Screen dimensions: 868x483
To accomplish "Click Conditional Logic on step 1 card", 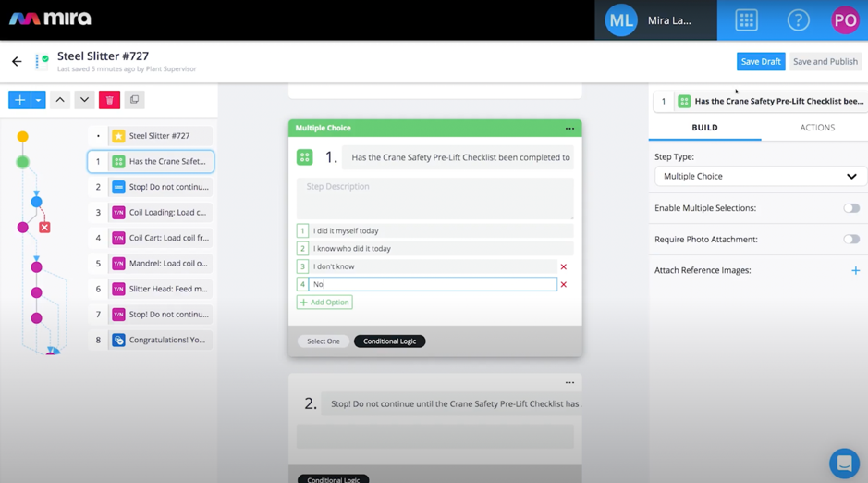I will (389, 341).
